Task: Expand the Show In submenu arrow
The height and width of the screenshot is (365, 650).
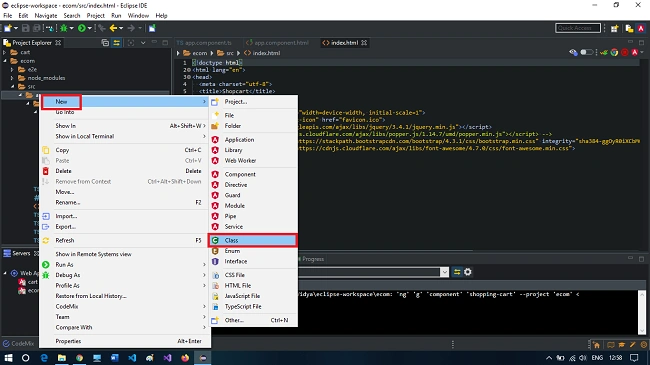Action: [x=204, y=126]
